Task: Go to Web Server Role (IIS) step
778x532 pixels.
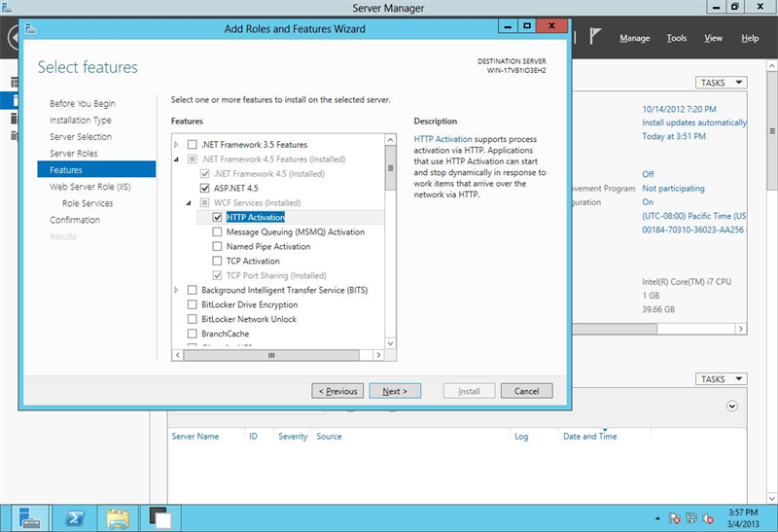Action: (90, 187)
